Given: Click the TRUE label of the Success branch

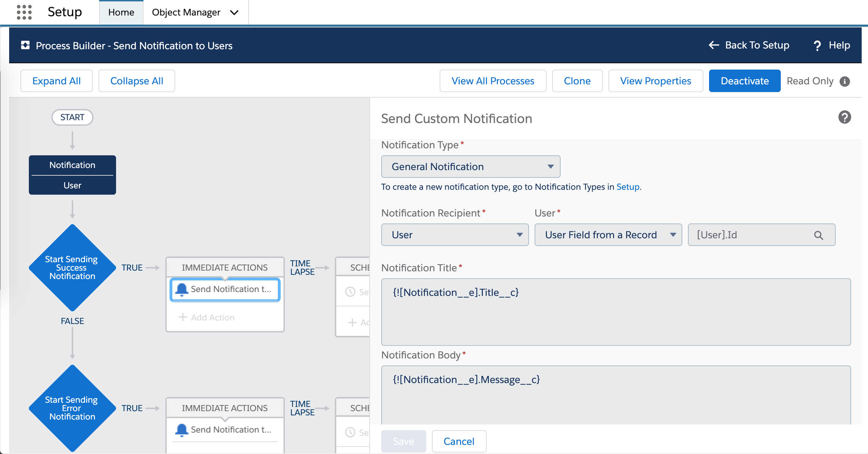Looking at the screenshot, I should pyautogui.click(x=132, y=267).
